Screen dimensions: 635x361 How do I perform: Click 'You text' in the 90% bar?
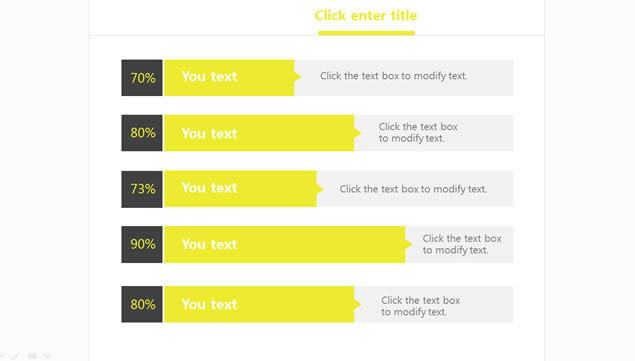pos(209,244)
